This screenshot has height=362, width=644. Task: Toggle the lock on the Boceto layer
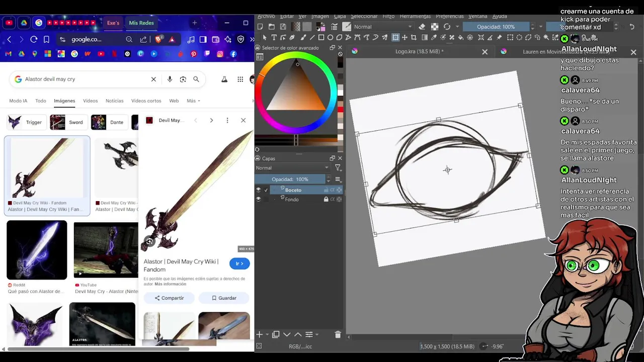[x=326, y=190]
